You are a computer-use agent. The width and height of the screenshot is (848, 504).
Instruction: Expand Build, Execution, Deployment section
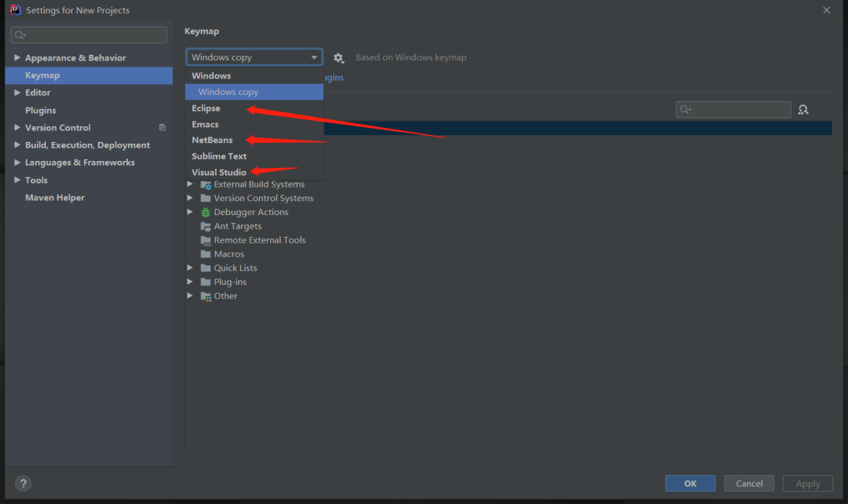(16, 145)
